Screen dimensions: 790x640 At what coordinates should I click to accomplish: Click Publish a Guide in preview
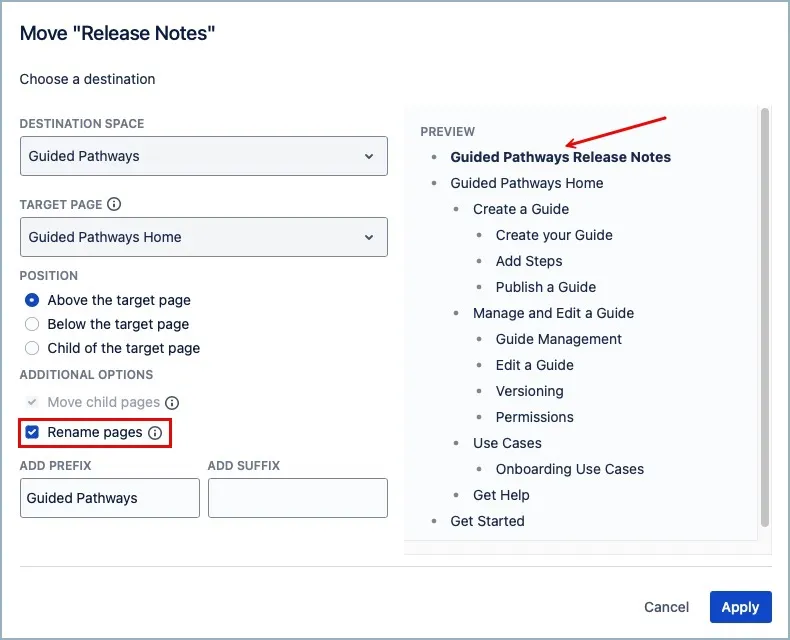point(546,287)
